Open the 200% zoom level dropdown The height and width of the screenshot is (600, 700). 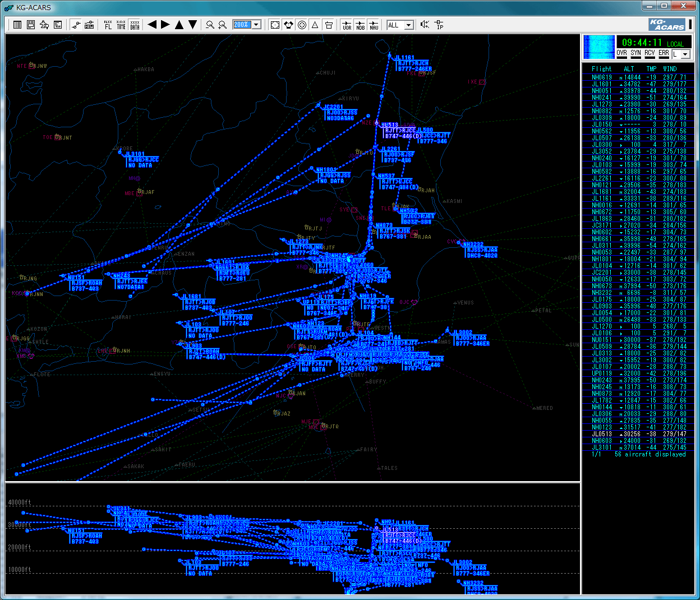[256, 25]
